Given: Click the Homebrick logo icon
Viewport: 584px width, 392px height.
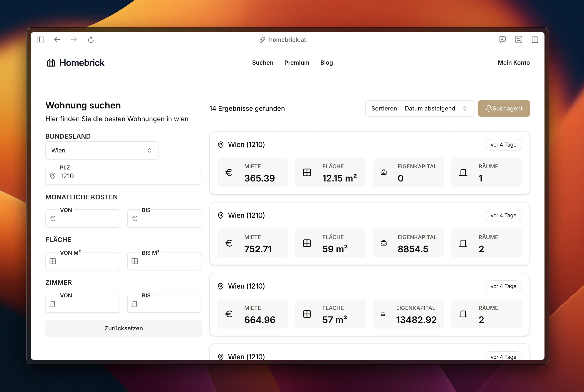Looking at the screenshot, I should coord(51,63).
